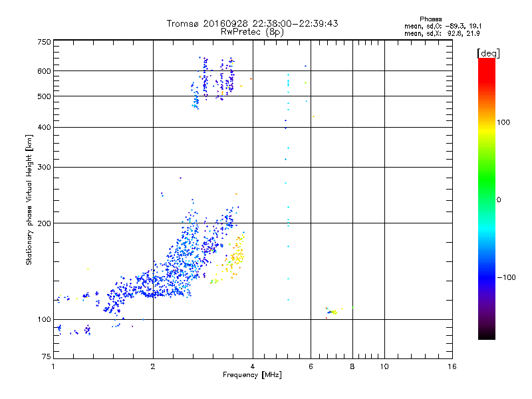Click 'mean, sd,O: -89.3, 19.1' statistics text
This screenshot has width=532, height=399.
pyautogui.click(x=443, y=26)
